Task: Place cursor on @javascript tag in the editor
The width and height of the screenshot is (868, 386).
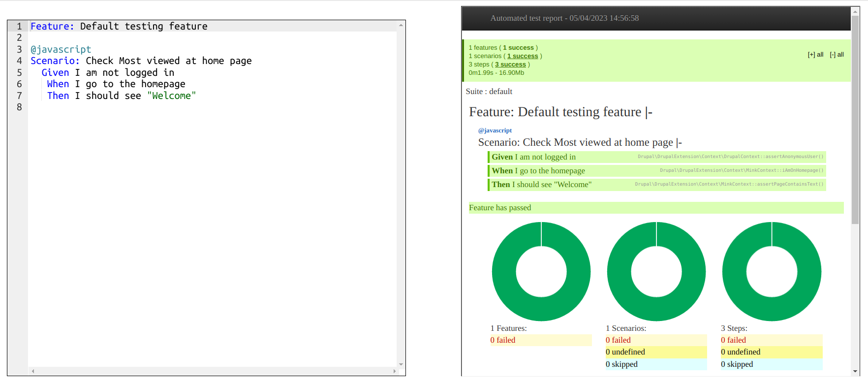Action: coord(61,49)
